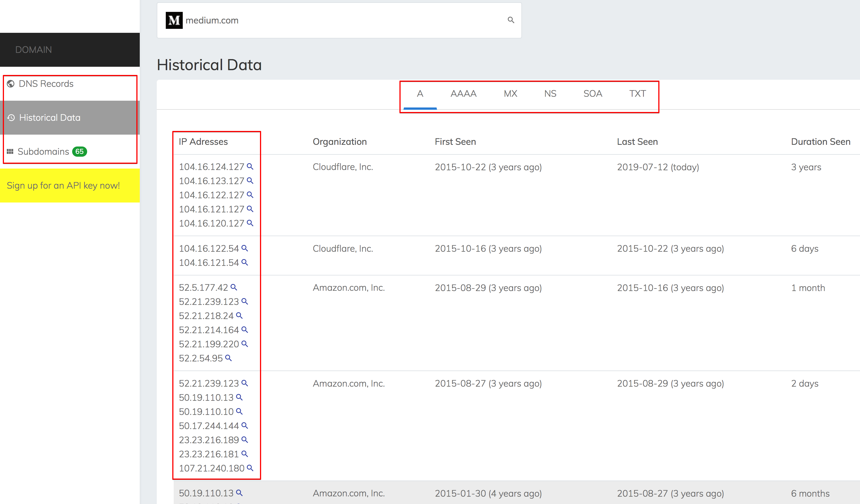The width and height of the screenshot is (860, 504).
Task: Click the Medium logo icon
Action: click(174, 20)
